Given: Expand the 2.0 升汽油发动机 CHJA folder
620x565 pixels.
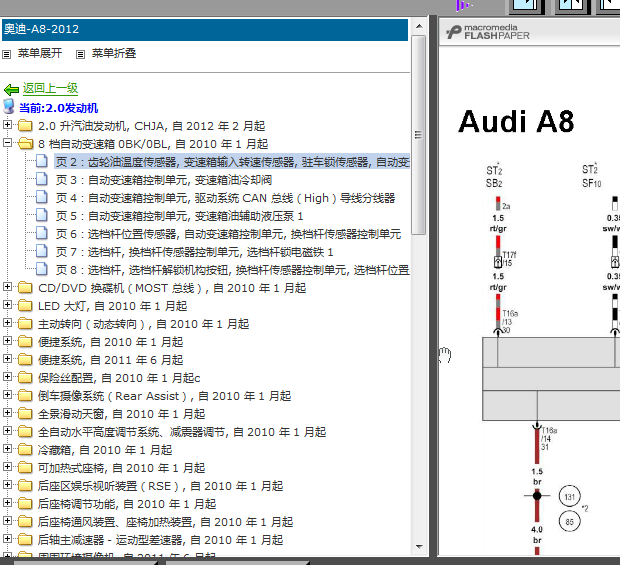Looking at the screenshot, I should 7,125.
